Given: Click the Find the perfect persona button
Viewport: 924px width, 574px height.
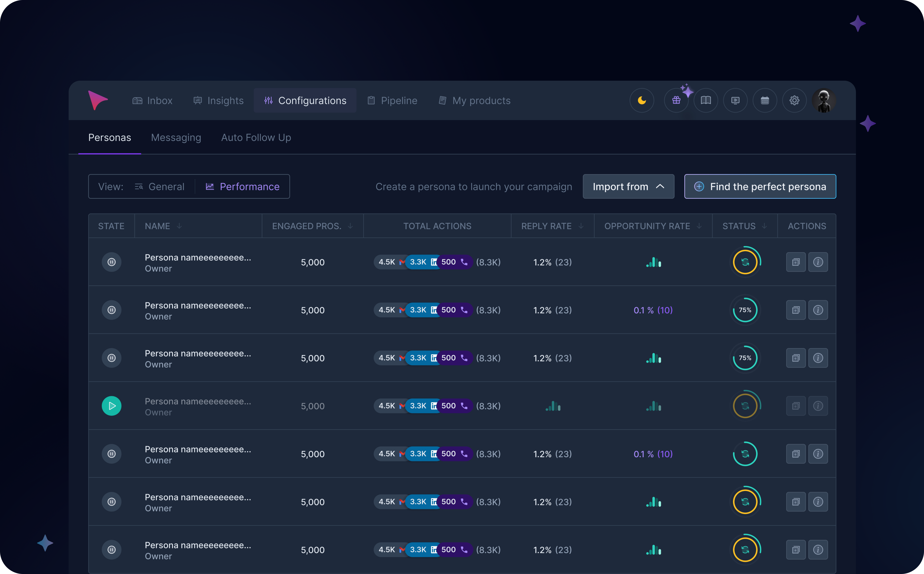Looking at the screenshot, I should tap(760, 186).
